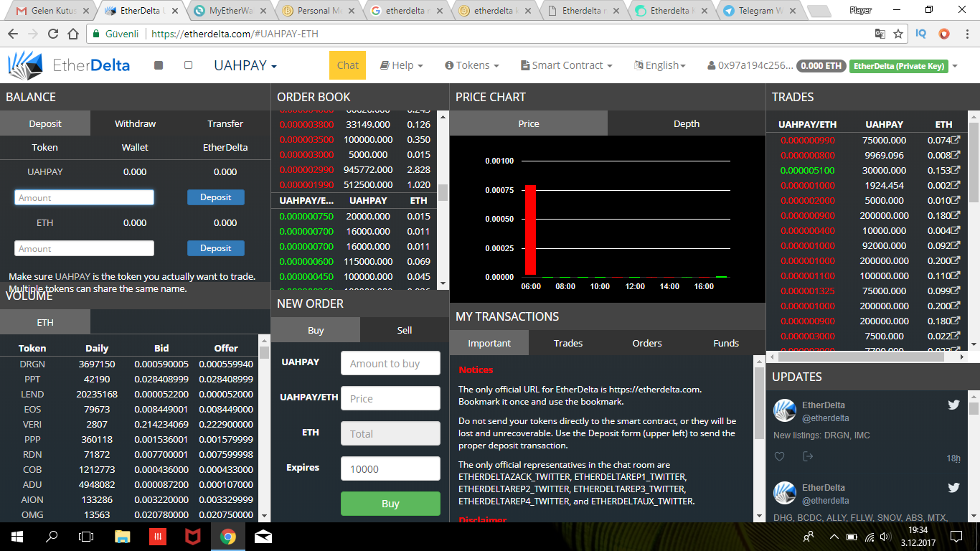Open the external link for the 75000.000 trade at 0.000001325
The width and height of the screenshot is (980, 551).
click(x=956, y=291)
